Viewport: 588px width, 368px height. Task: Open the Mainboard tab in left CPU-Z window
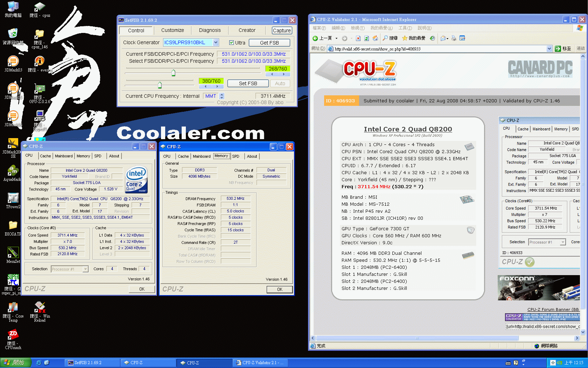pyautogui.click(x=64, y=156)
